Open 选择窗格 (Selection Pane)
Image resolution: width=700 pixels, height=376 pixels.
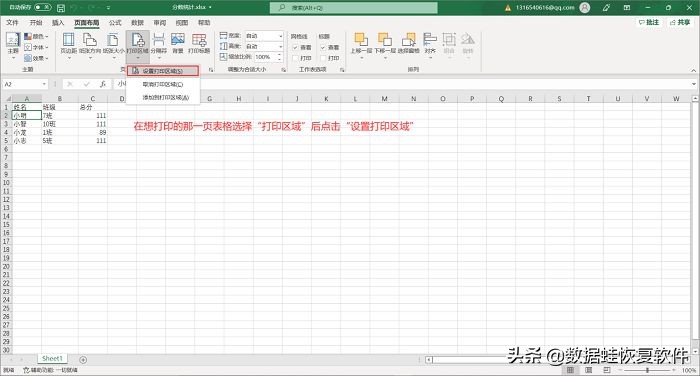point(408,43)
